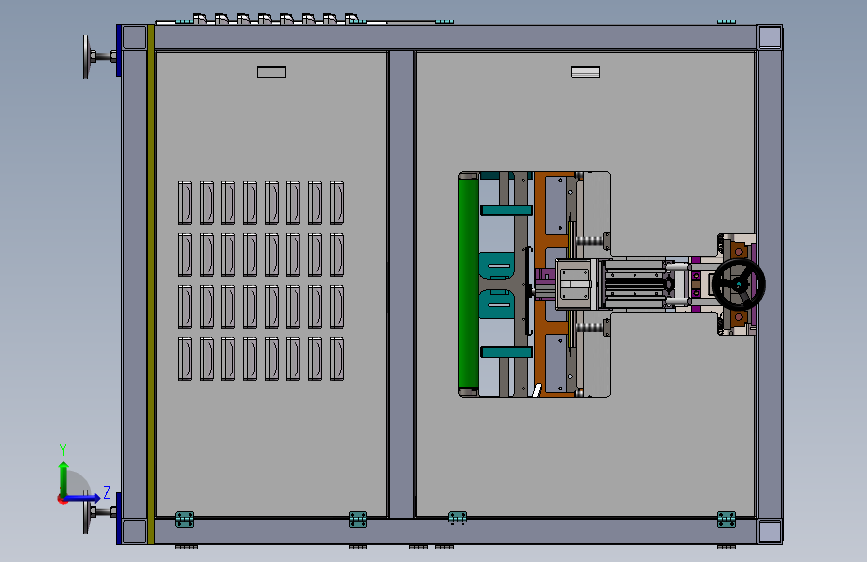Pick the upper-left leveling foot pad
The width and height of the screenshot is (867, 562).
tap(86, 56)
